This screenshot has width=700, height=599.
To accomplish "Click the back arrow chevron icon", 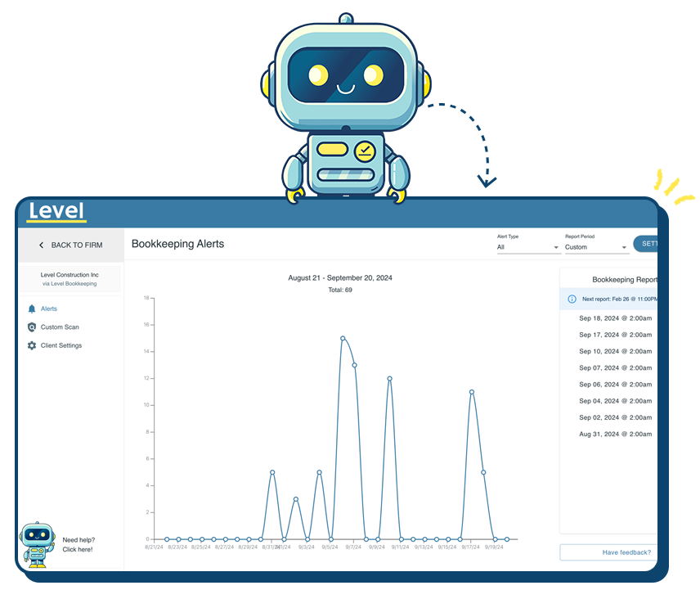I will point(41,245).
